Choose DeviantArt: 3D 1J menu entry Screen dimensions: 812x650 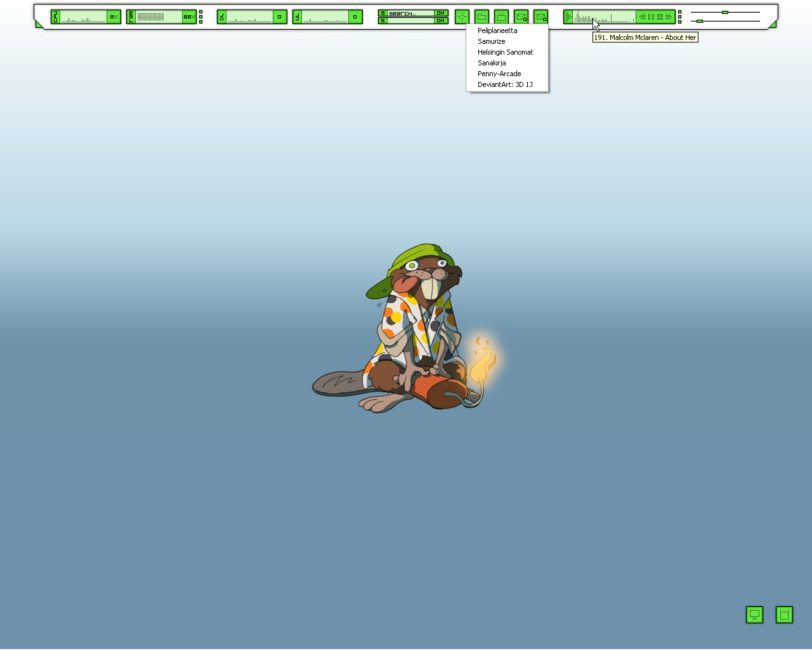[x=505, y=84]
